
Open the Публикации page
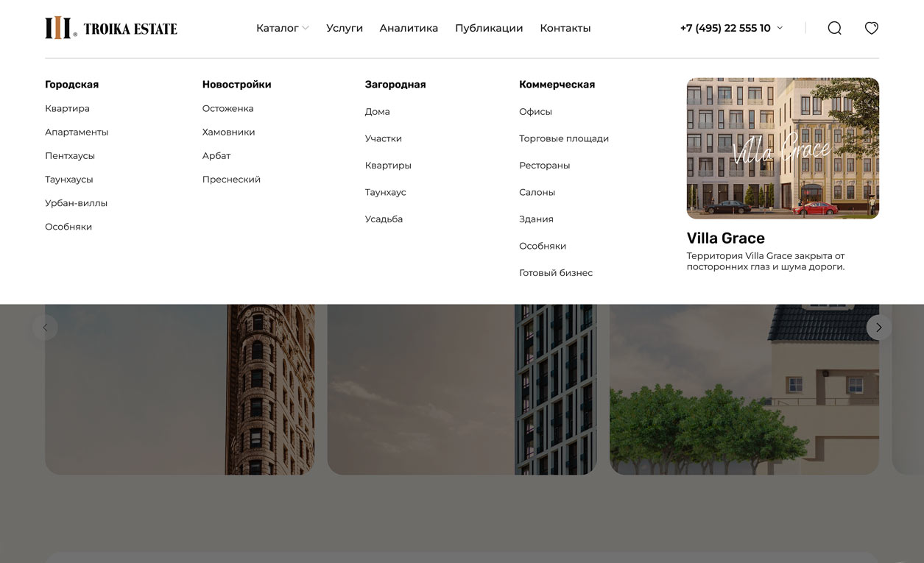(489, 28)
